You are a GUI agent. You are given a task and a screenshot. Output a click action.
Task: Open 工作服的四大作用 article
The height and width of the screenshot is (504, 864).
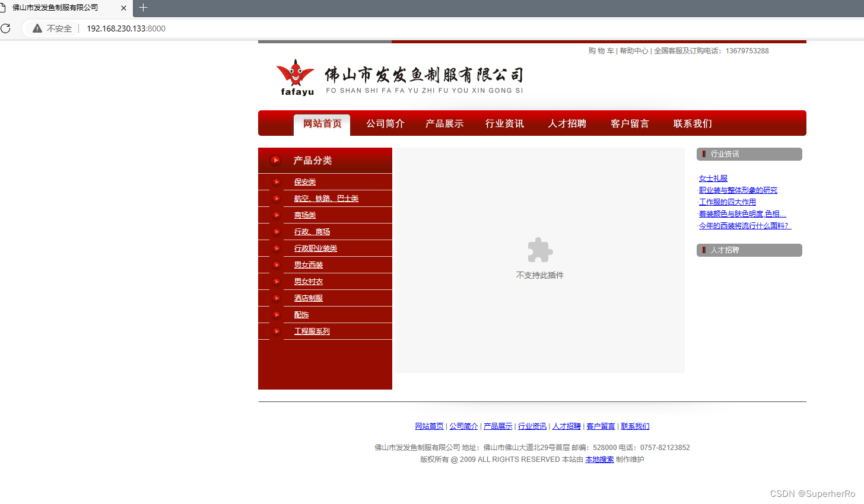[728, 202]
